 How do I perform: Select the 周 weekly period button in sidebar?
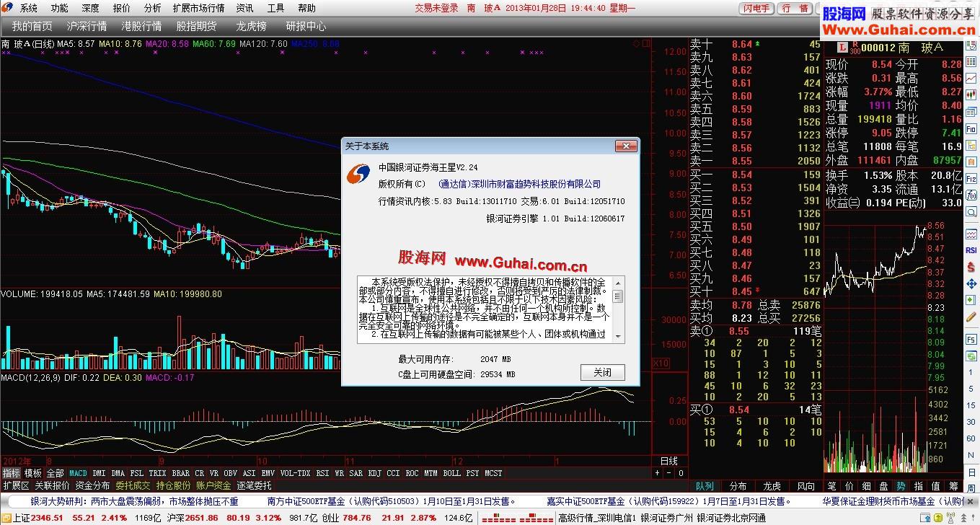(971, 489)
